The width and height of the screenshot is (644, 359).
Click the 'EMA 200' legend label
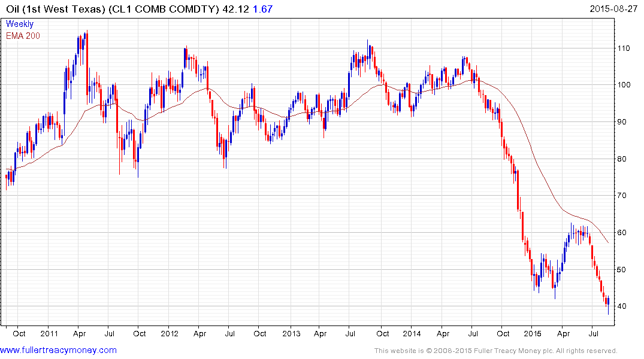23,36
